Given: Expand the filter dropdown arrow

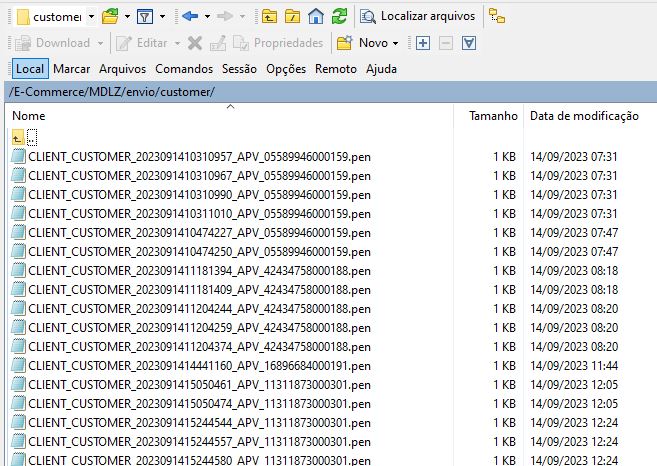Looking at the screenshot, I should tap(160, 17).
